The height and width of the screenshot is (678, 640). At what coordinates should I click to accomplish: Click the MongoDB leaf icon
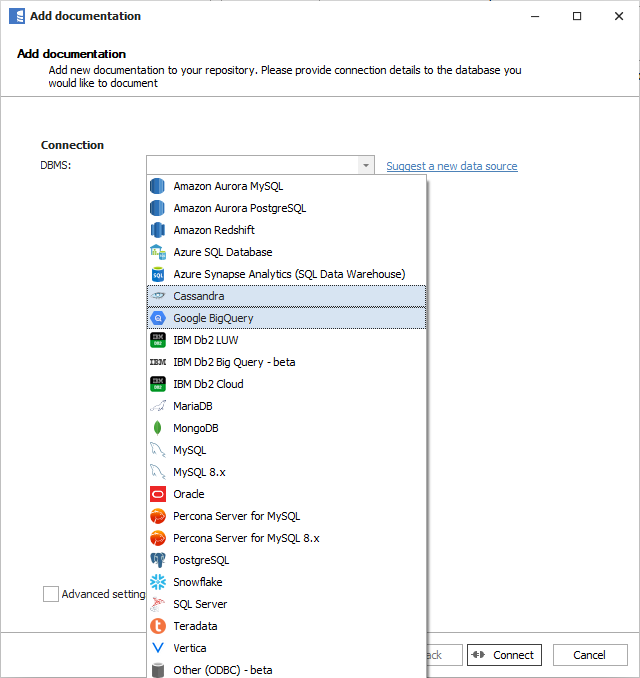pos(157,428)
